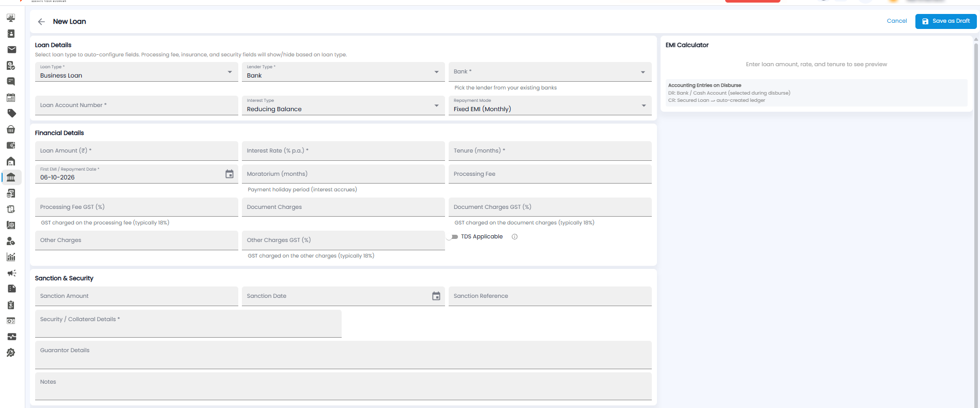This screenshot has width=980, height=408.
Task: Show the TDS Applicable info tooltip icon
Action: [514, 237]
